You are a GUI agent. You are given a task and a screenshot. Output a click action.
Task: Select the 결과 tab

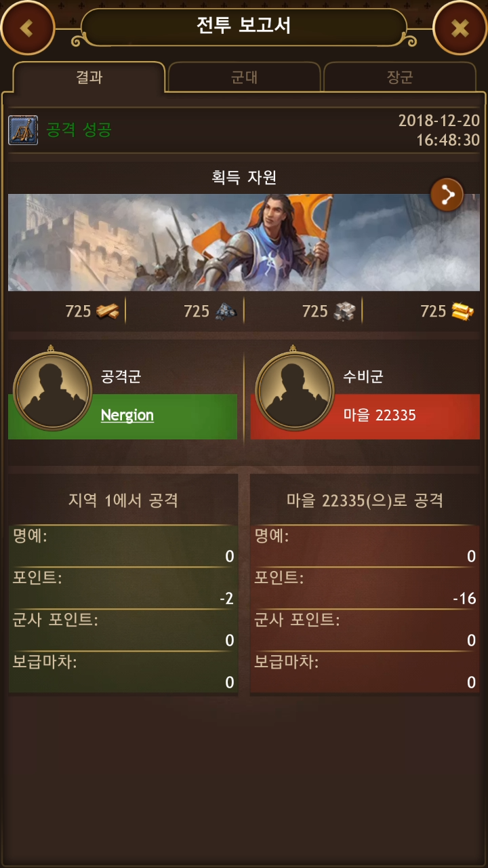pyautogui.click(x=89, y=77)
